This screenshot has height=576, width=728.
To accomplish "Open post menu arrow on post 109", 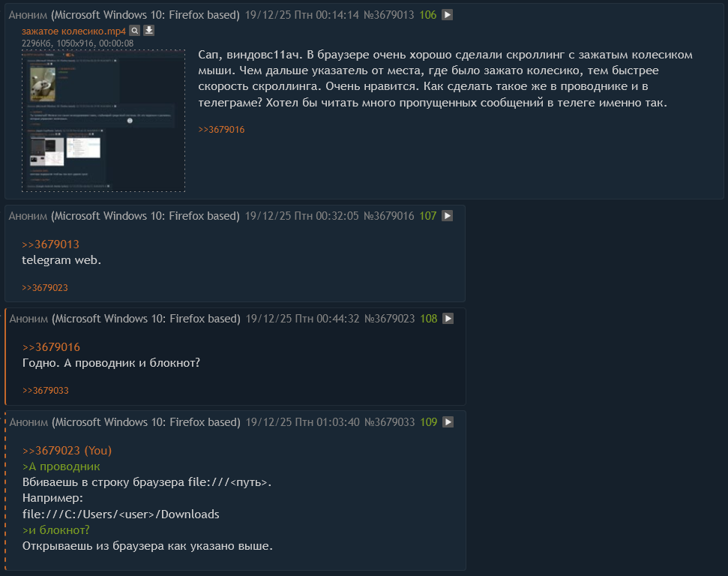I will click(x=448, y=422).
